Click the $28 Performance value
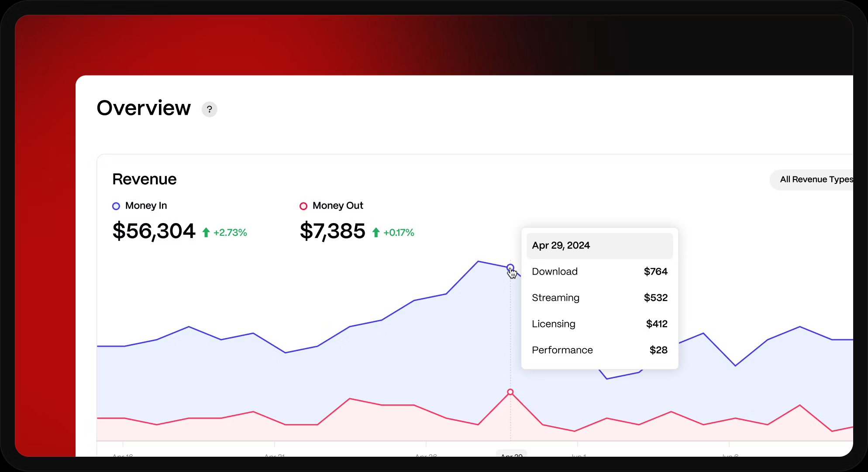 (x=658, y=350)
